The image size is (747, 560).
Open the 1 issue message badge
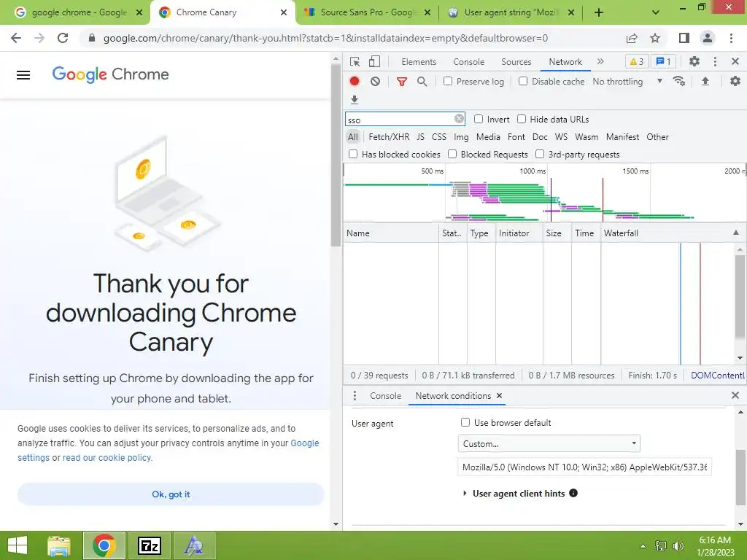(664, 61)
